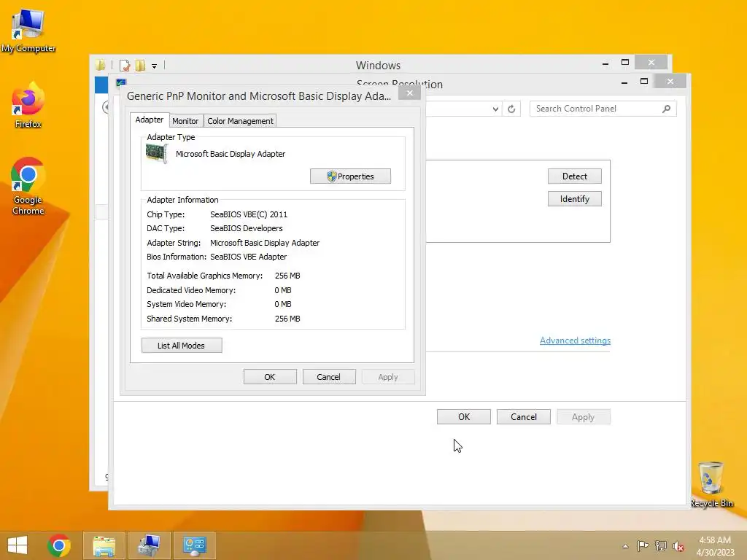Image resolution: width=747 pixels, height=560 pixels.
Task: Launch Chrome from the taskbar
Action: coord(59,545)
